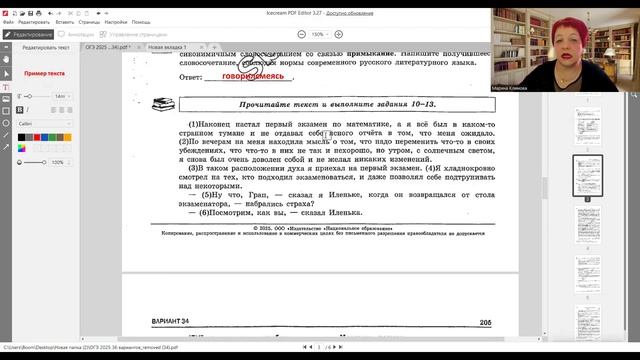The image size is (640, 360).
Task: Select the arrow Selection tool
Action: pyautogui.click(x=6, y=73)
